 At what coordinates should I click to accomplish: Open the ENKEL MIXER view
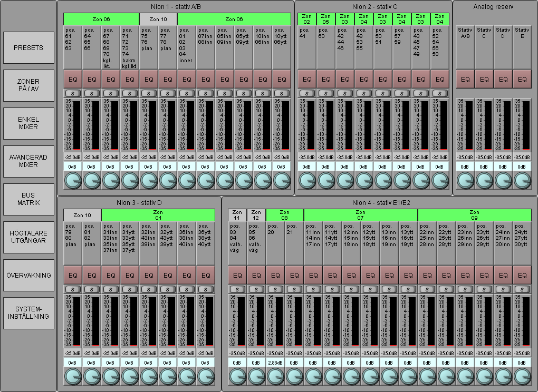[x=28, y=123]
